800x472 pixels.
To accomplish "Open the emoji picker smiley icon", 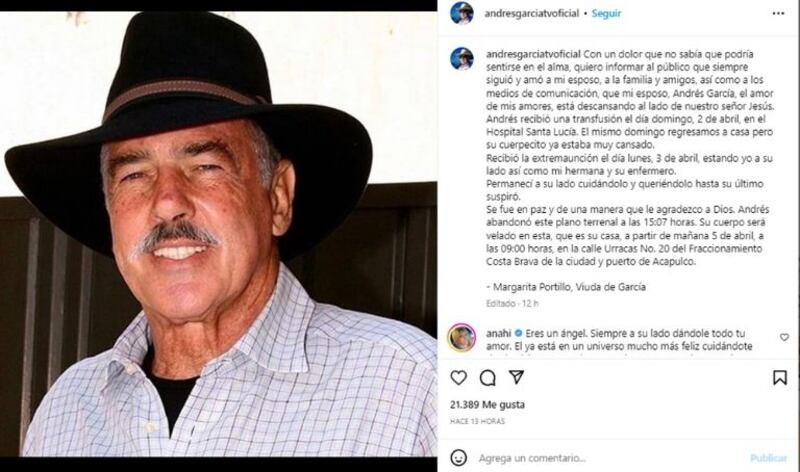I will (x=458, y=458).
